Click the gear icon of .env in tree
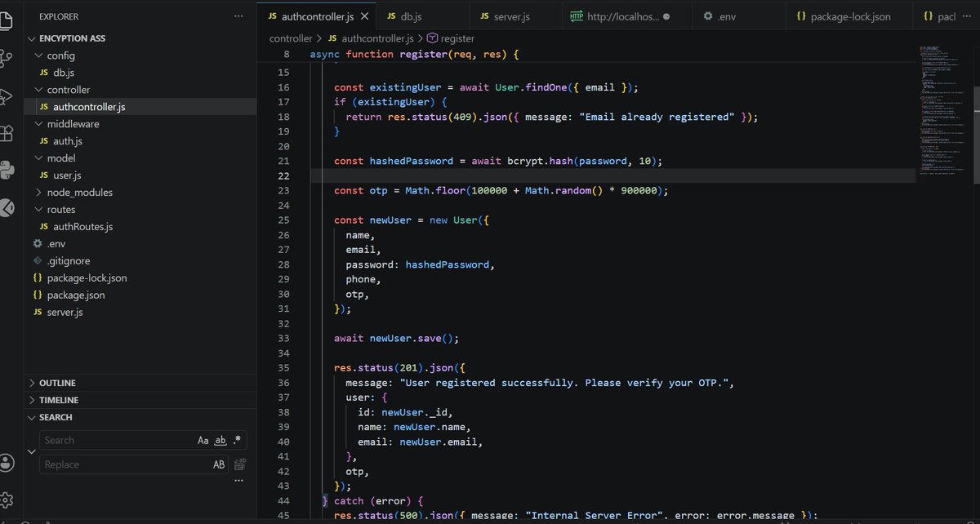Image resolution: width=980 pixels, height=524 pixels. click(x=38, y=244)
